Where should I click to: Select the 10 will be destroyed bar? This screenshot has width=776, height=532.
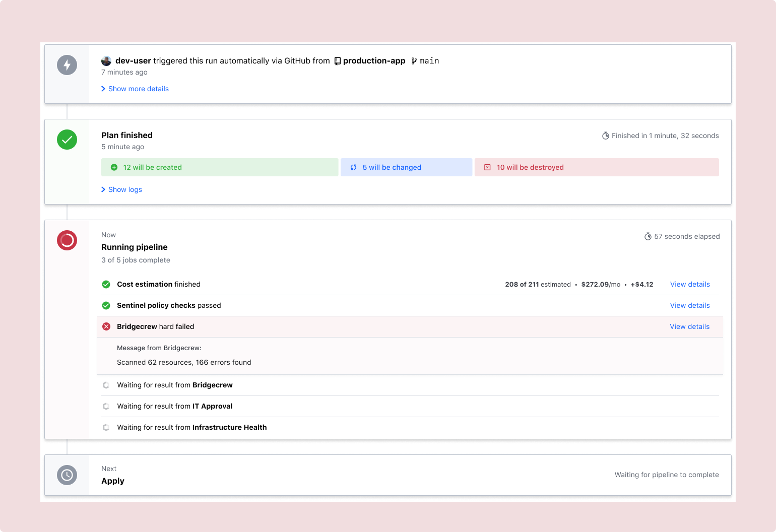597,167
